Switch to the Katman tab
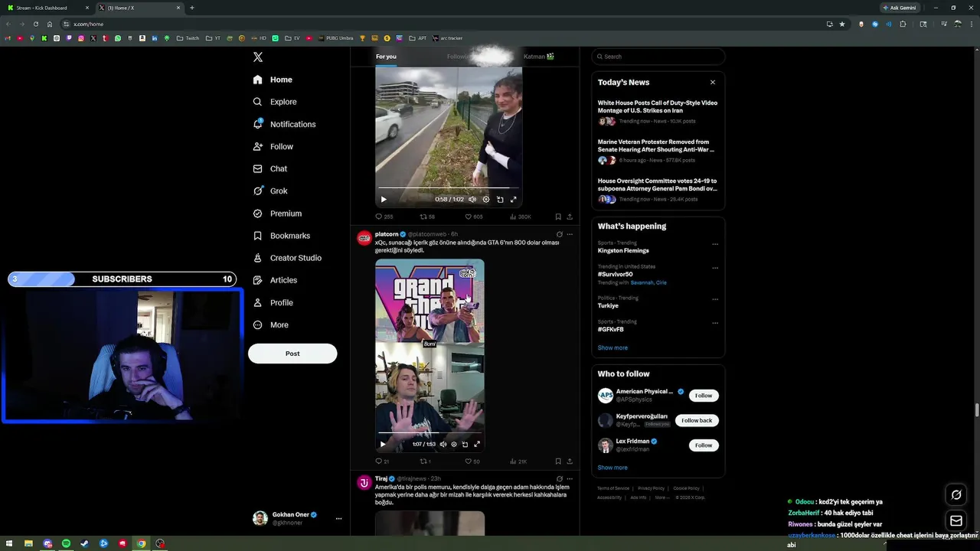The image size is (980, 551). tap(539, 57)
